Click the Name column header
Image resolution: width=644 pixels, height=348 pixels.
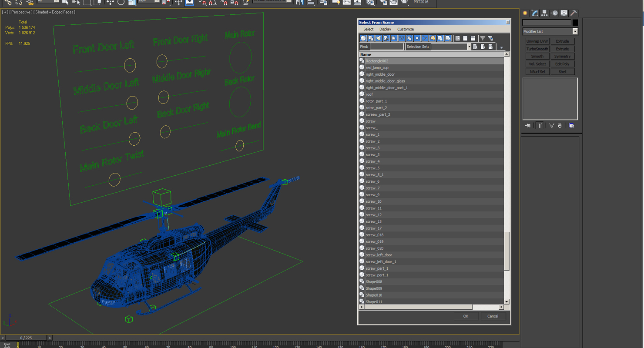tap(431, 54)
